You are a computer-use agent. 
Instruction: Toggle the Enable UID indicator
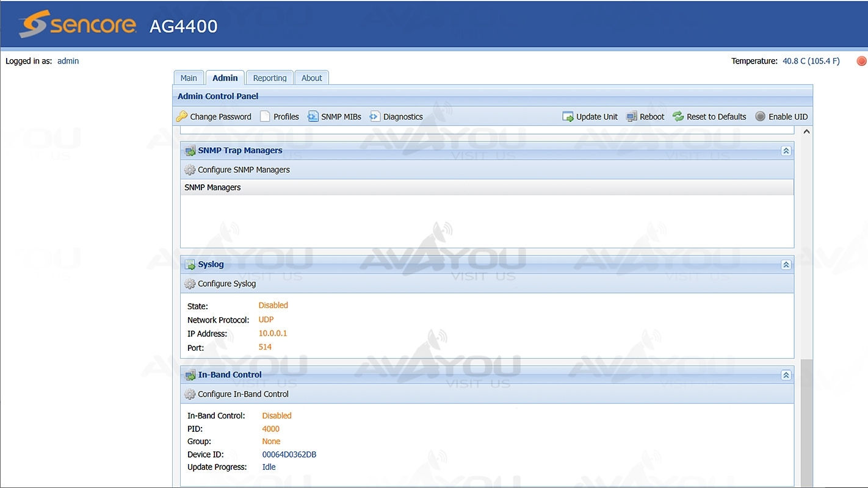click(x=760, y=117)
